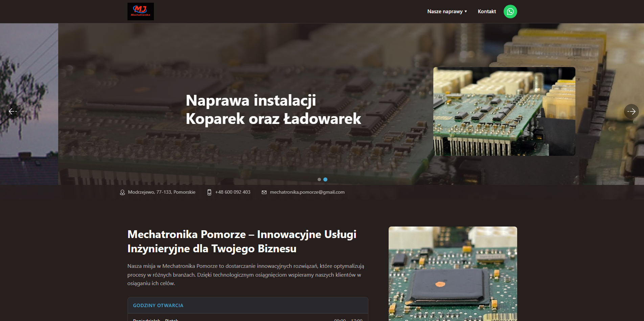Click the slide title Naprawa instalacji Koparek
The image size is (644, 321).
tap(273, 110)
